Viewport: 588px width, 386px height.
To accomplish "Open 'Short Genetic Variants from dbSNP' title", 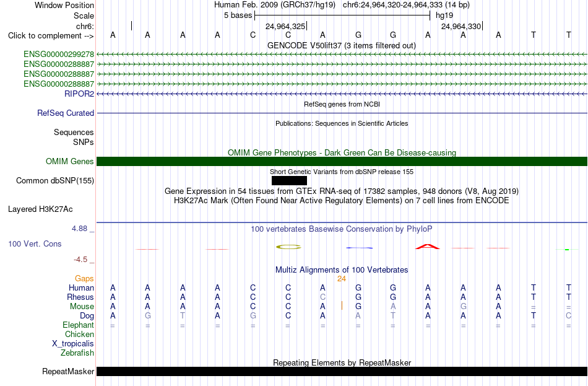I will point(342,172).
